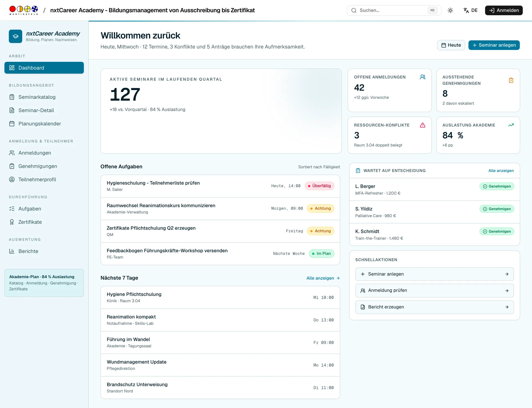
Task: Click the search magnifier icon
Action: click(x=354, y=10)
